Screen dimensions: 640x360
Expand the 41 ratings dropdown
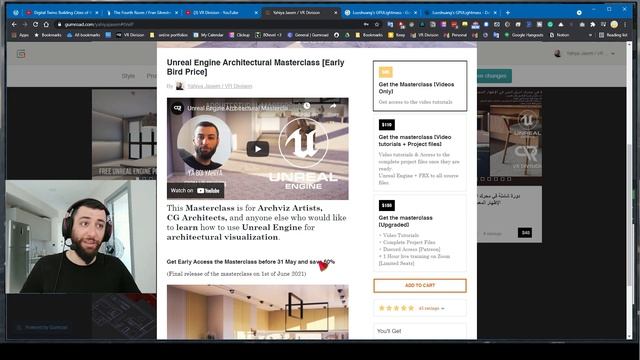[431, 309]
